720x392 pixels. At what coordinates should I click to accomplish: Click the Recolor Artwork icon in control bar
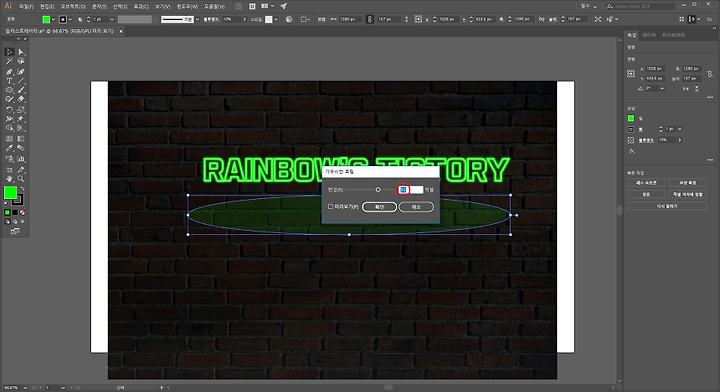[x=289, y=19]
